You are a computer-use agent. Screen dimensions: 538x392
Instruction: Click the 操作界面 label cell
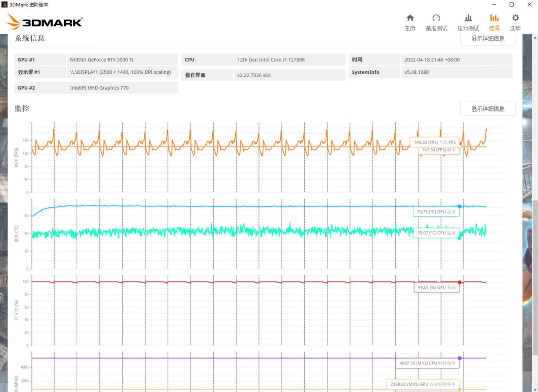pos(207,75)
